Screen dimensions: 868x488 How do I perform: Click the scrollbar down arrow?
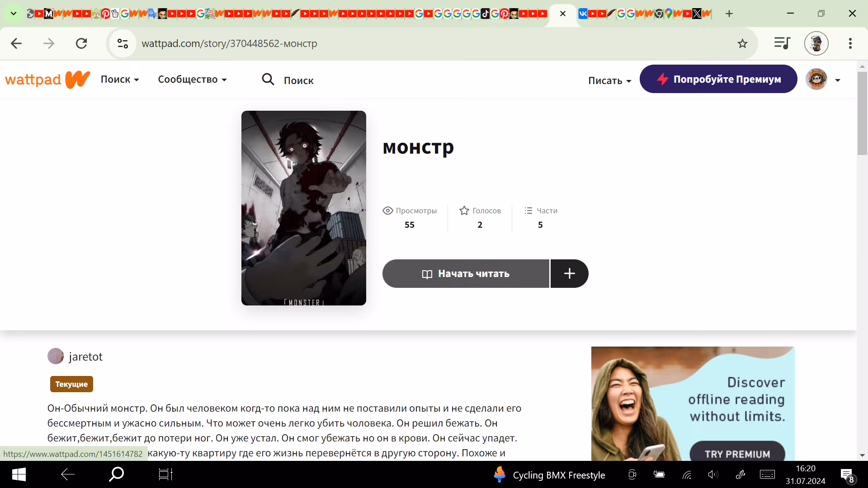coord(862,455)
